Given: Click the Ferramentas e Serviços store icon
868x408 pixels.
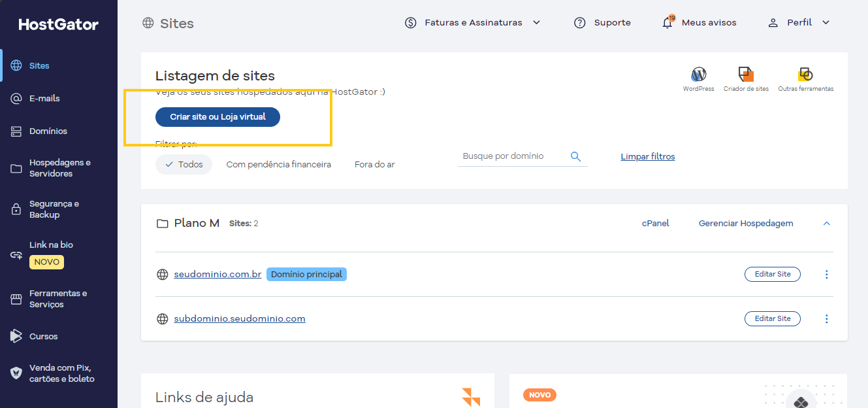Looking at the screenshot, I should click(x=16, y=299).
